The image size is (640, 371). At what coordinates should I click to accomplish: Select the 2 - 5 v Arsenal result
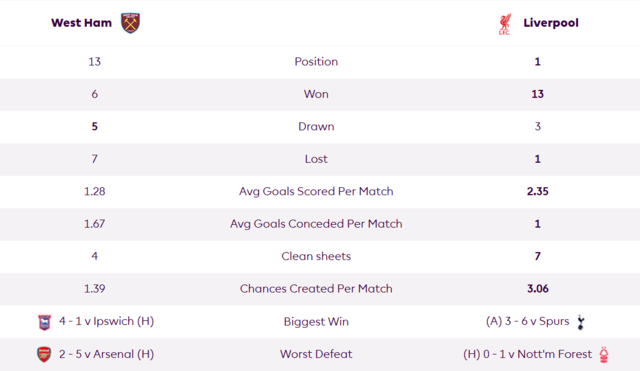107,354
